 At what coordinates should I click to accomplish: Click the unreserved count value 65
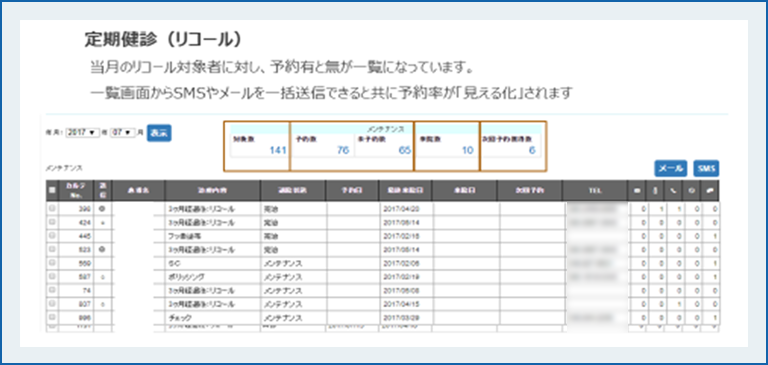click(x=405, y=150)
